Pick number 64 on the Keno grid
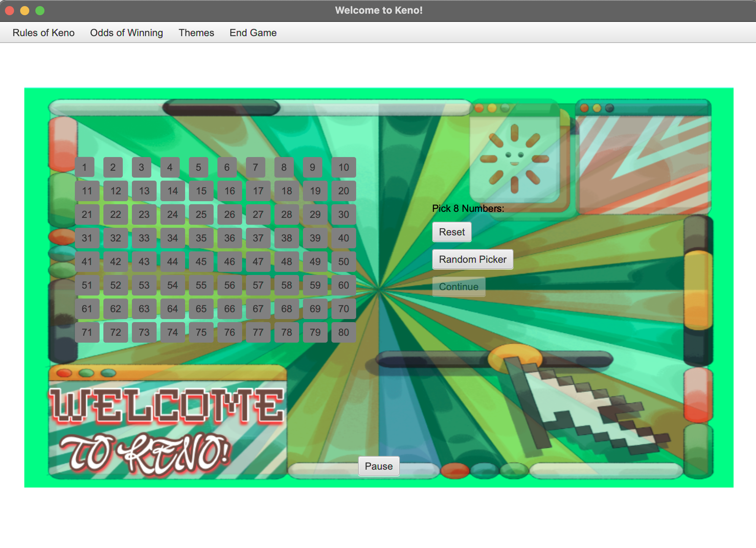 [x=173, y=309]
